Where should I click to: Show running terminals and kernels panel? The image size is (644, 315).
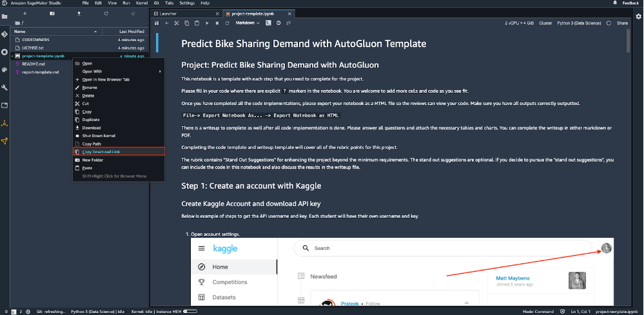point(5,52)
